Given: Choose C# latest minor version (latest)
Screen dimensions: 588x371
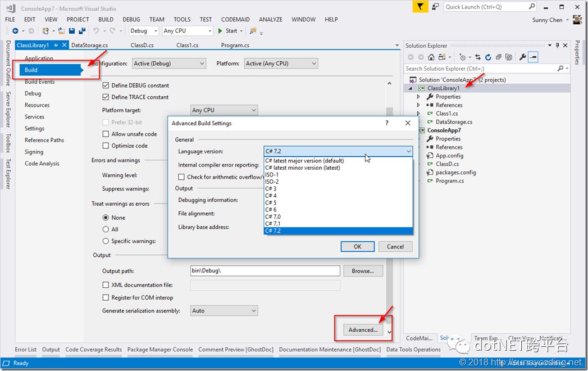Looking at the screenshot, I should click(338, 168).
